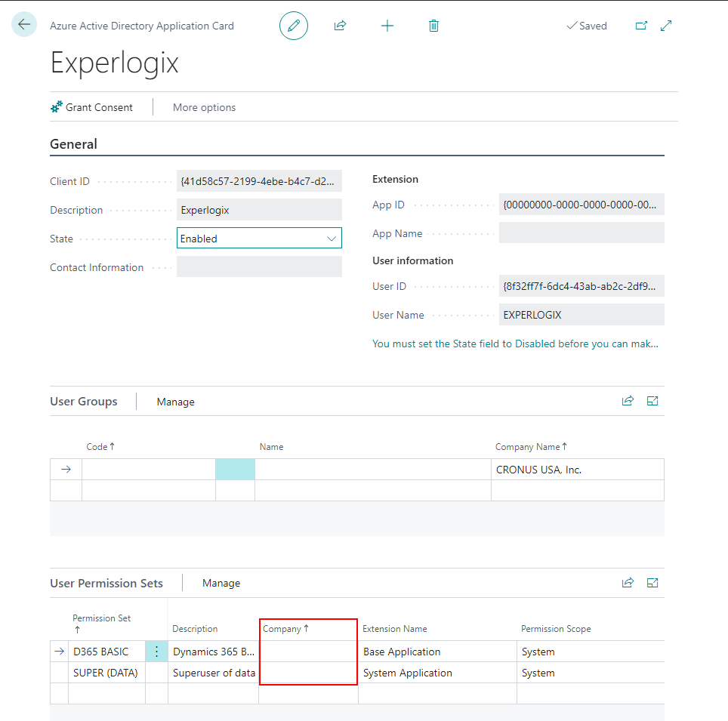
Task: Share the User Groups list
Action: (628, 401)
